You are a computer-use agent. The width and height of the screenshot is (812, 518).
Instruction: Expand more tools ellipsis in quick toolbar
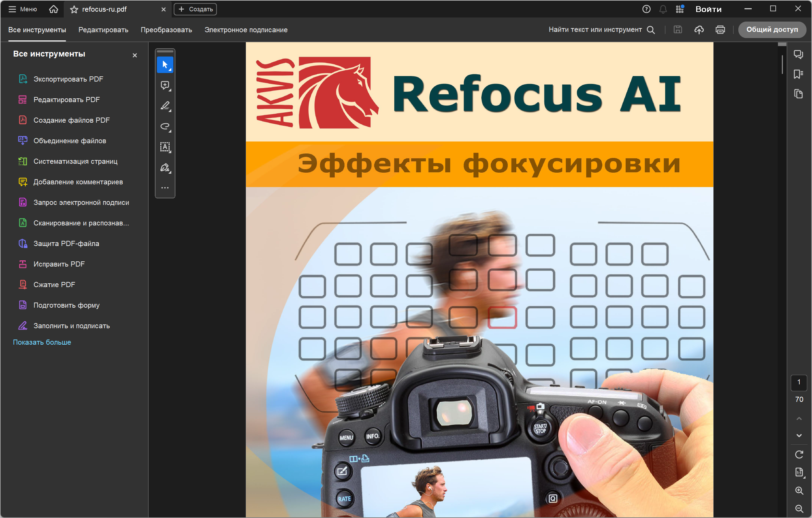pyautogui.click(x=165, y=188)
